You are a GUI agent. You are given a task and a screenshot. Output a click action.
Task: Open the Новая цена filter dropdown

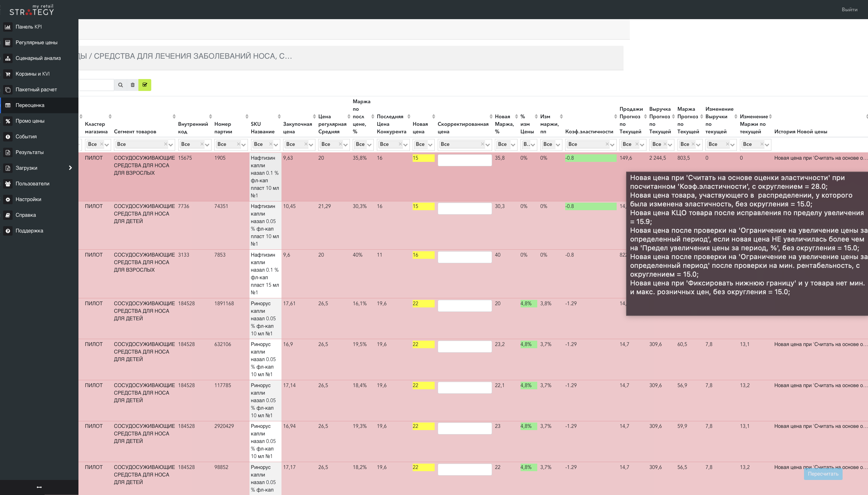pyautogui.click(x=423, y=145)
